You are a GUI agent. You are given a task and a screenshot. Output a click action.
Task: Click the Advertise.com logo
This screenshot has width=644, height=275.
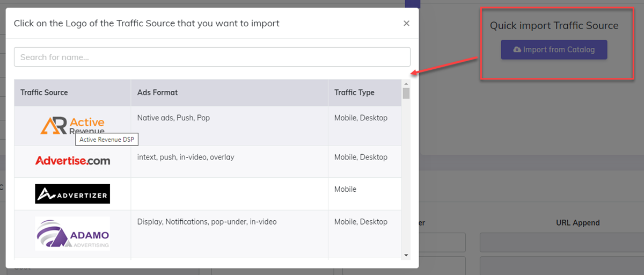72,161
